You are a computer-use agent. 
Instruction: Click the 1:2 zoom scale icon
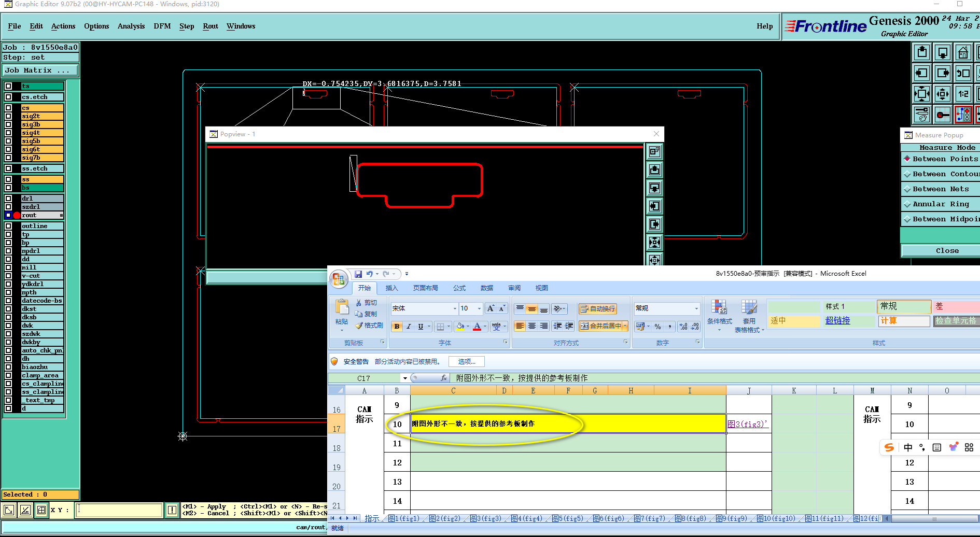click(963, 94)
